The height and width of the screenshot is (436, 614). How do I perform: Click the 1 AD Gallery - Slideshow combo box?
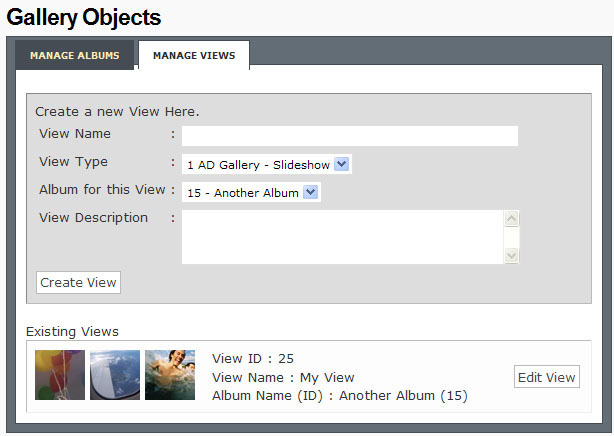[x=267, y=164]
